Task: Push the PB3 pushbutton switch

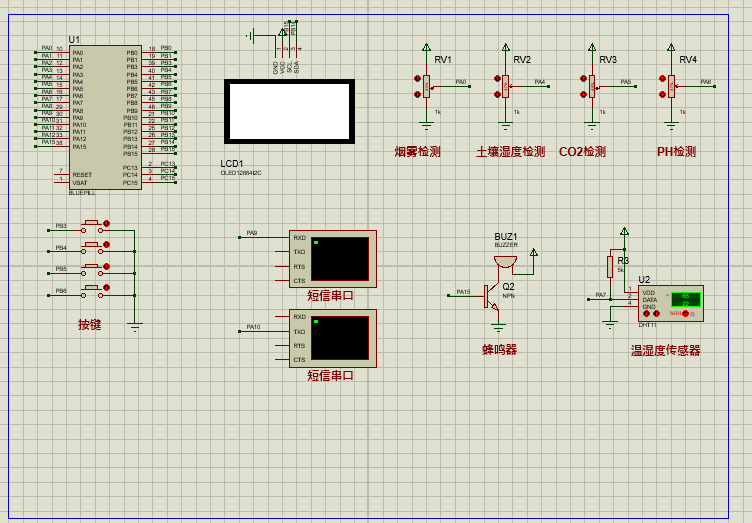Action: (92, 227)
